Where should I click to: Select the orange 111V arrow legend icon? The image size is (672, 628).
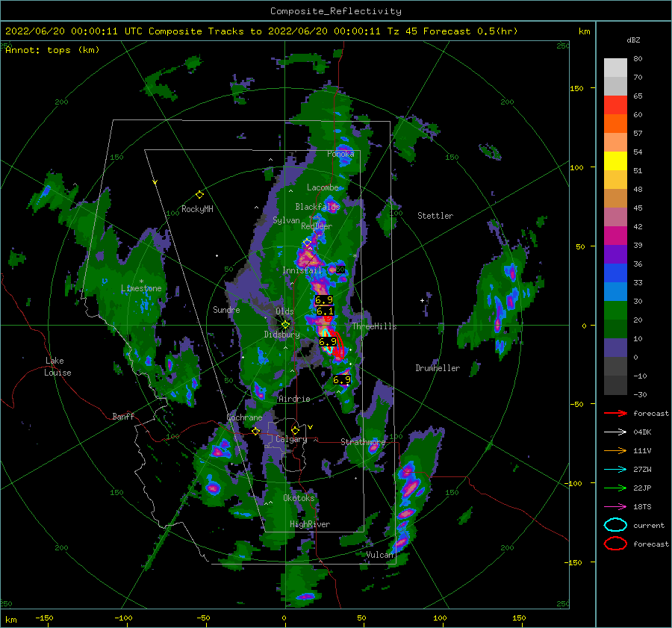[615, 450]
